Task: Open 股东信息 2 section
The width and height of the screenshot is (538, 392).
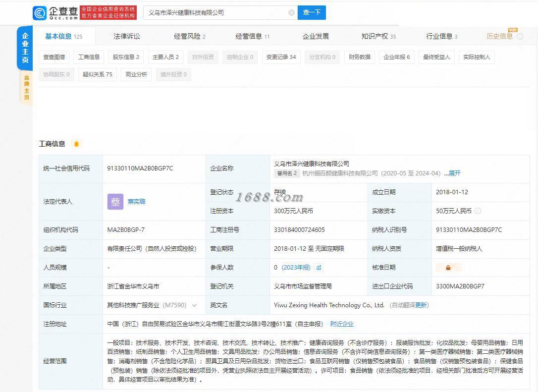Action: 126,57
